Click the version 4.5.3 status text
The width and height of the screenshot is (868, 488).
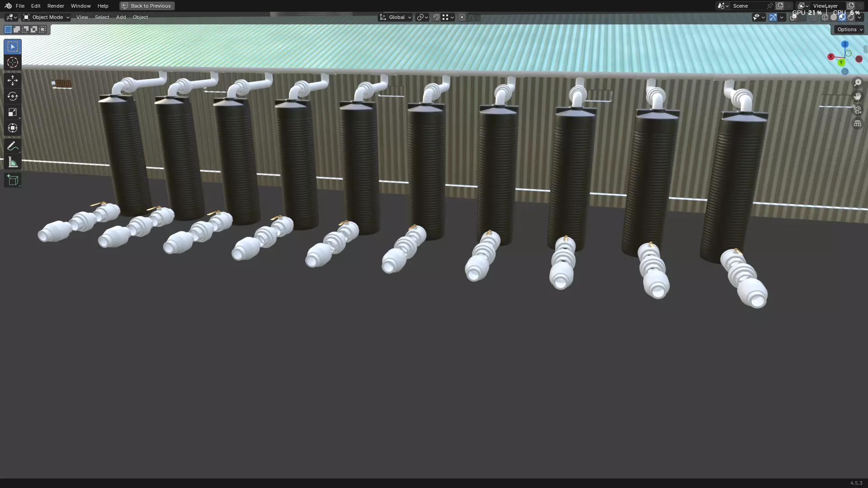click(x=856, y=483)
